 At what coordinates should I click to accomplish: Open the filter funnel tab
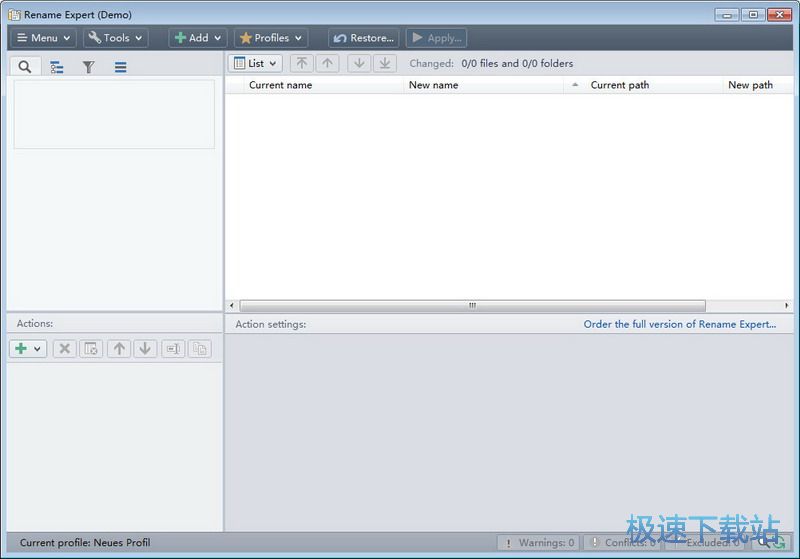(x=88, y=67)
